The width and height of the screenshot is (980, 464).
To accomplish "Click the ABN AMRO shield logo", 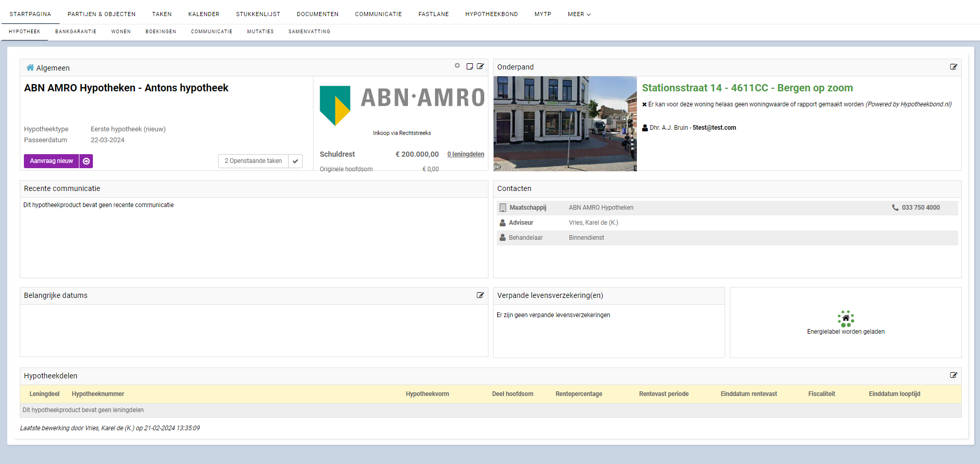I will [335, 106].
